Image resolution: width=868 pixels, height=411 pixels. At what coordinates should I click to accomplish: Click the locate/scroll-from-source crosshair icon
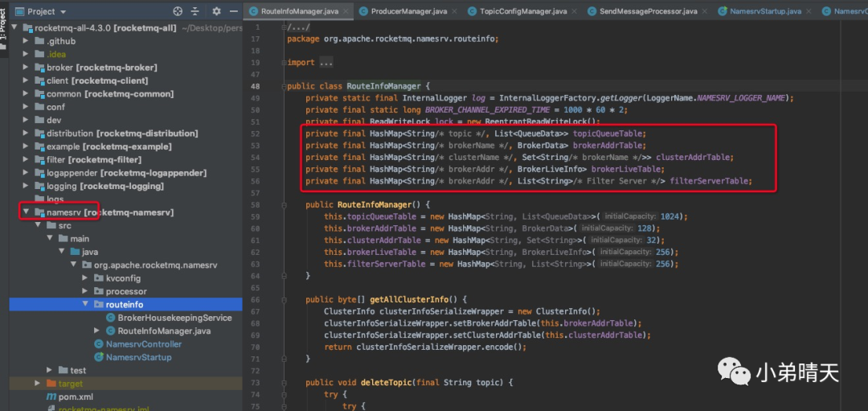point(178,11)
